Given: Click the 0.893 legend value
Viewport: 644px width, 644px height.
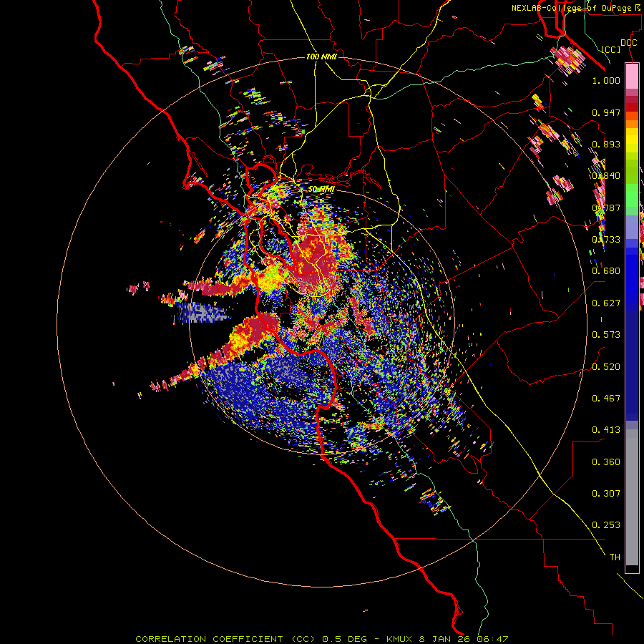Looking at the screenshot, I should tap(606, 144).
